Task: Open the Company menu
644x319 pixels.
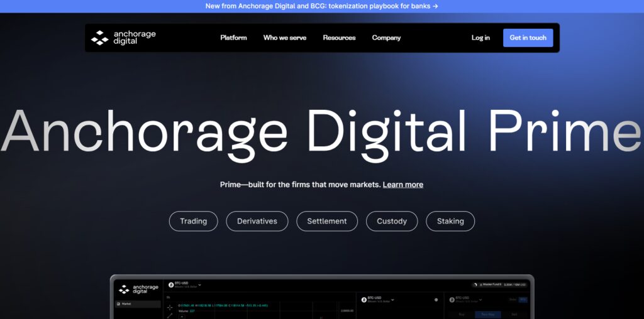Action: pyautogui.click(x=386, y=38)
